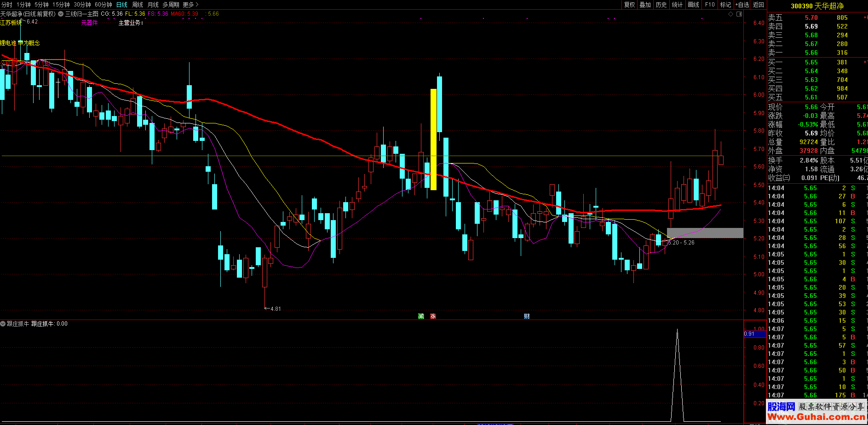
Task: Click the 换手 2.84% value
Action: [x=809, y=160]
